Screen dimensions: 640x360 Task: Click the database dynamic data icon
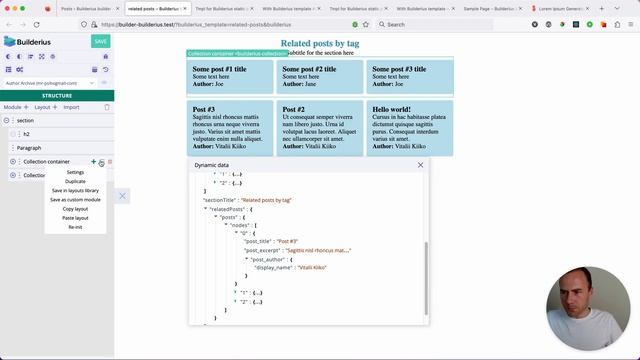(94, 69)
